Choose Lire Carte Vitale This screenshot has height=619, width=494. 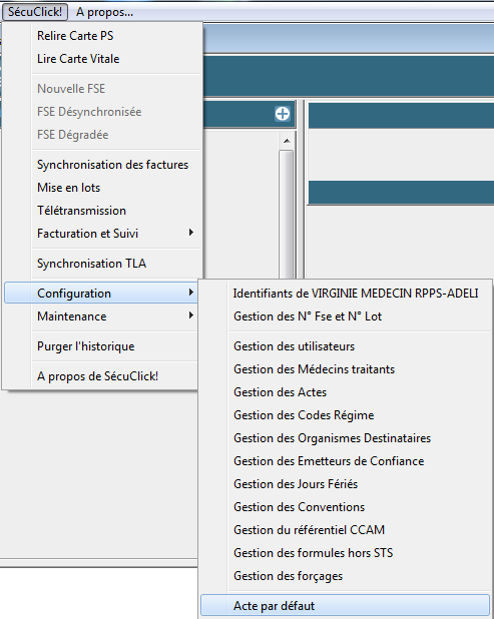point(102,59)
